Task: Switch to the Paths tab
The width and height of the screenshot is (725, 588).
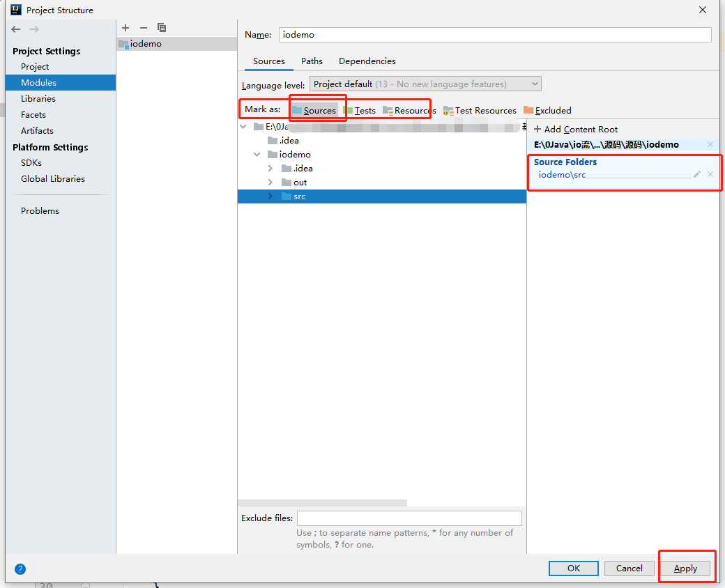Action: pyautogui.click(x=312, y=61)
